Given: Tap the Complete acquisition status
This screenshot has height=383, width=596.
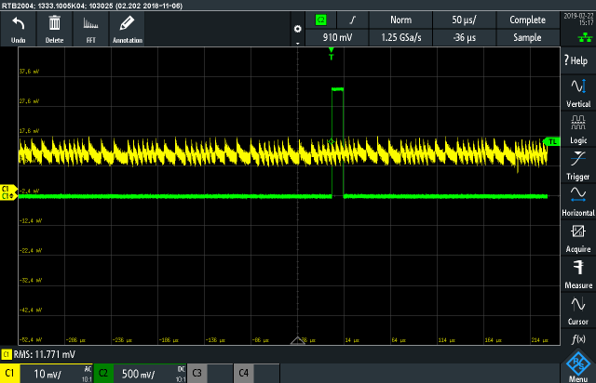Looking at the screenshot, I should point(528,20).
